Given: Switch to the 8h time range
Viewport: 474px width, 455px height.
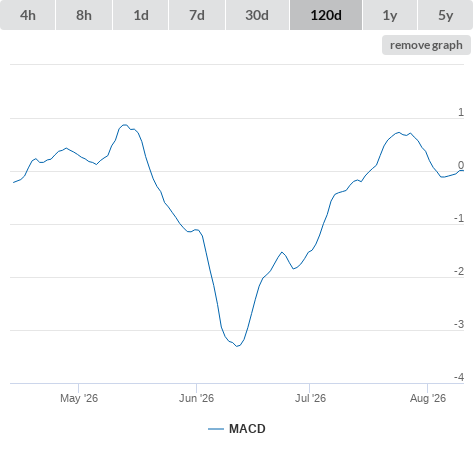Looking at the screenshot, I should [x=84, y=15].
